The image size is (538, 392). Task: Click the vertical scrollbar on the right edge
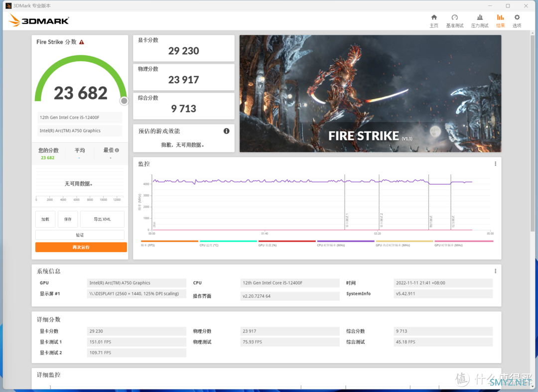(533, 134)
